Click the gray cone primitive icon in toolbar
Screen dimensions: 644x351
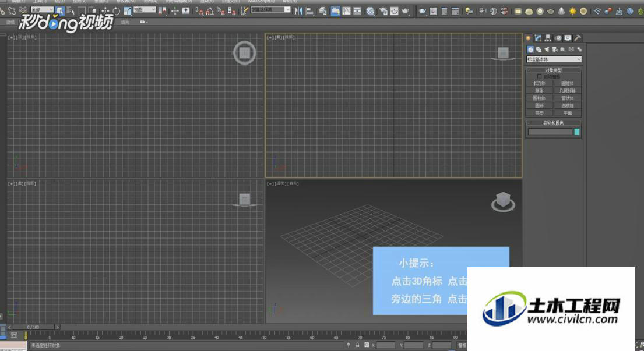click(x=561, y=11)
